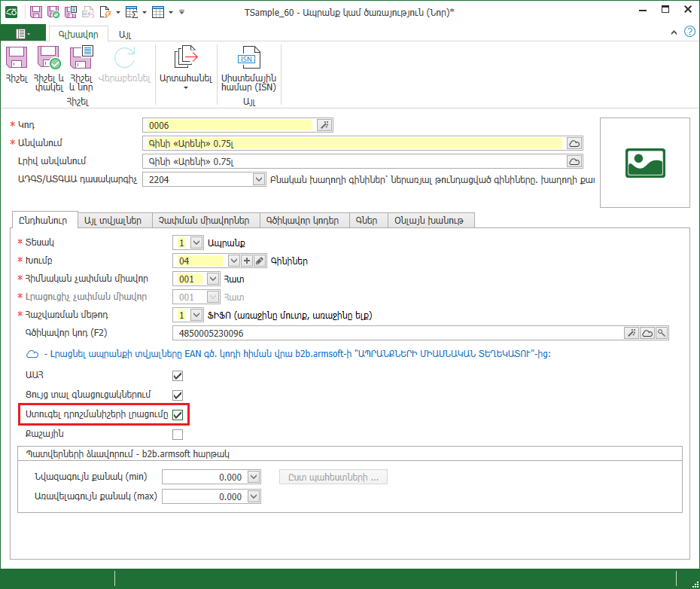Click the cloud icon beside Անվանում field
This screenshot has height=589, width=700.
tap(574, 143)
